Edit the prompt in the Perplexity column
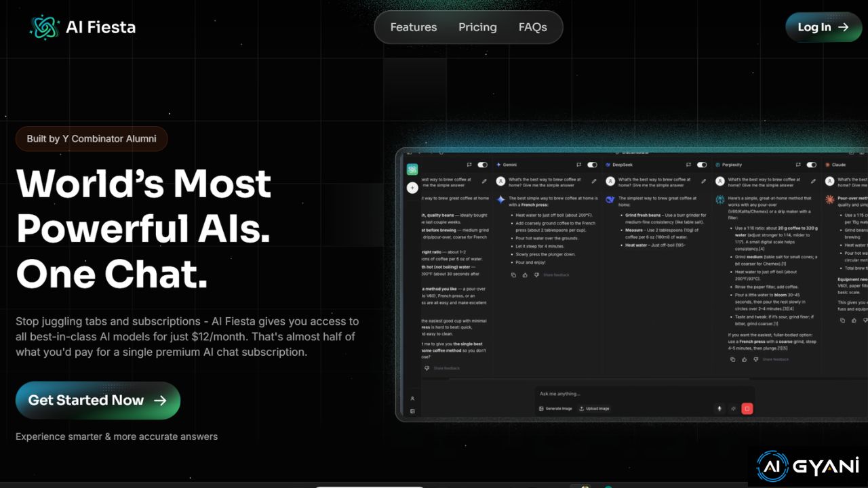The image size is (868, 488). point(813,182)
